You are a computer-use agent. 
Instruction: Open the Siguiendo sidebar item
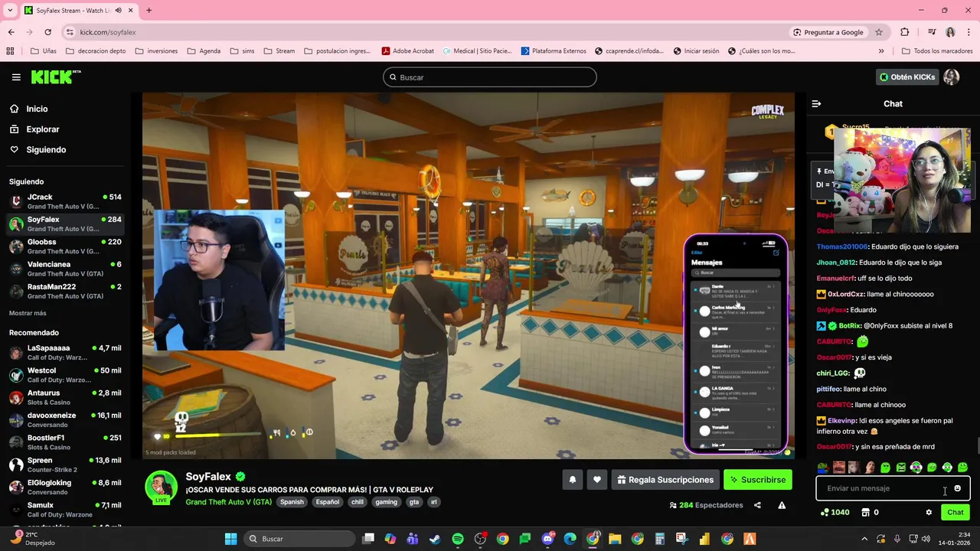click(46, 150)
